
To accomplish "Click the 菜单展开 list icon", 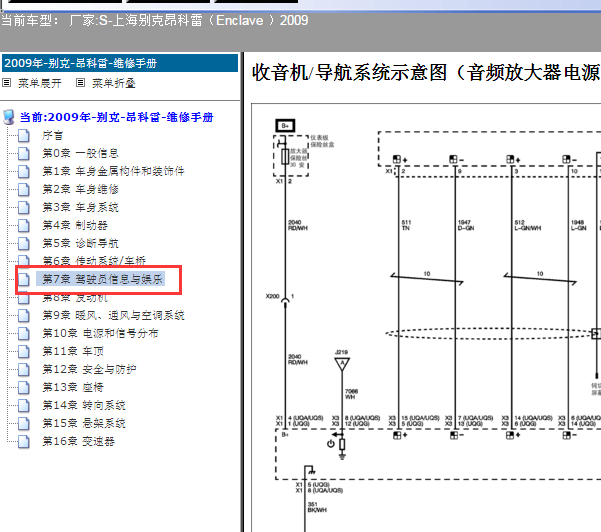I will pos(7,83).
